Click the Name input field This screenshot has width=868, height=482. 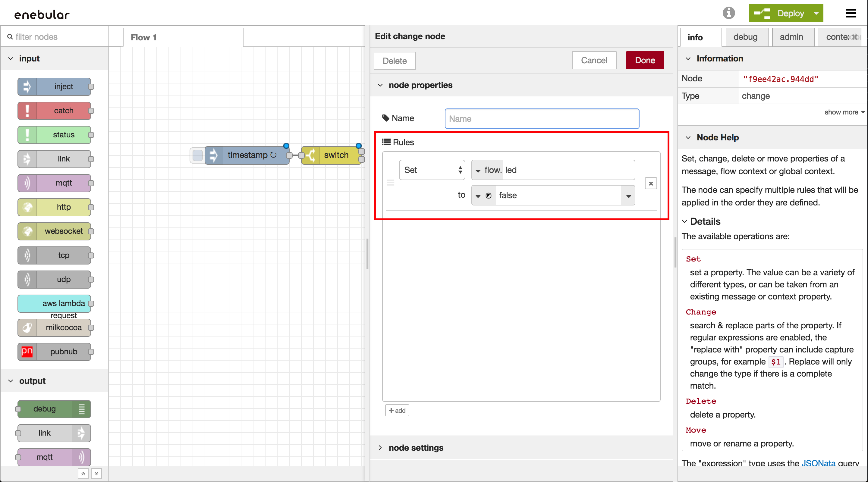tap(542, 119)
